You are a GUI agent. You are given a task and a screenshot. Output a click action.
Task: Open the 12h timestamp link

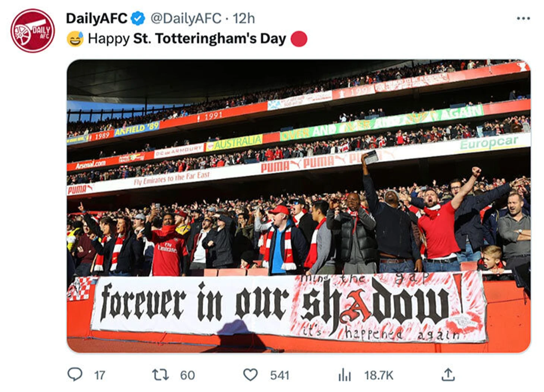coord(244,18)
